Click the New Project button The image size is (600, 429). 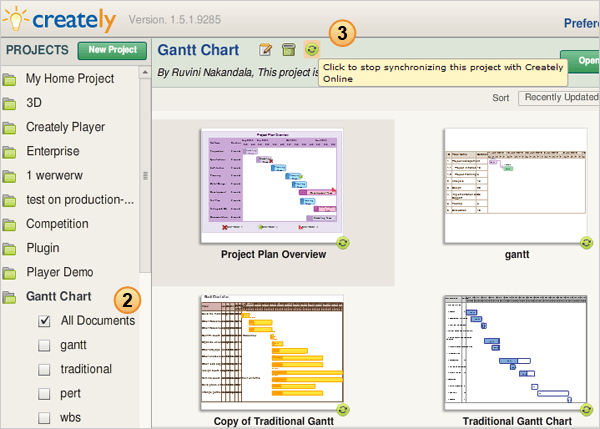(112, 50)
